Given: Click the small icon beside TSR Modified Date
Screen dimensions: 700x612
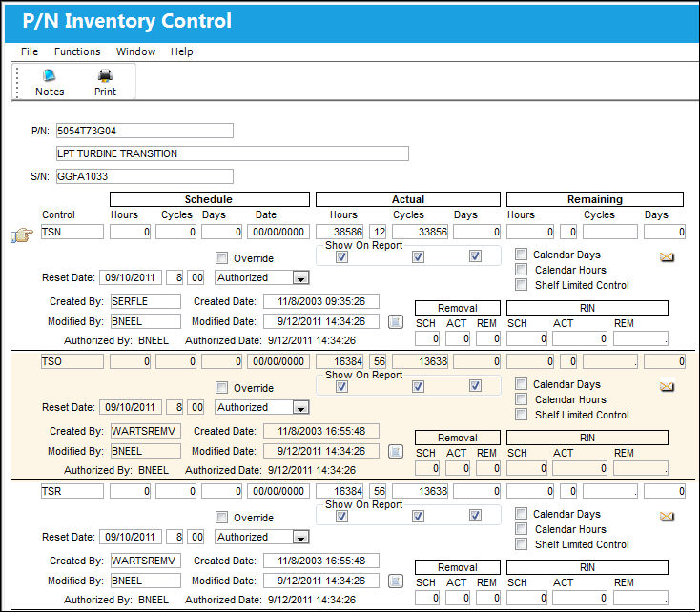Looking at the screenshot, I should click(x=396, y=581).
